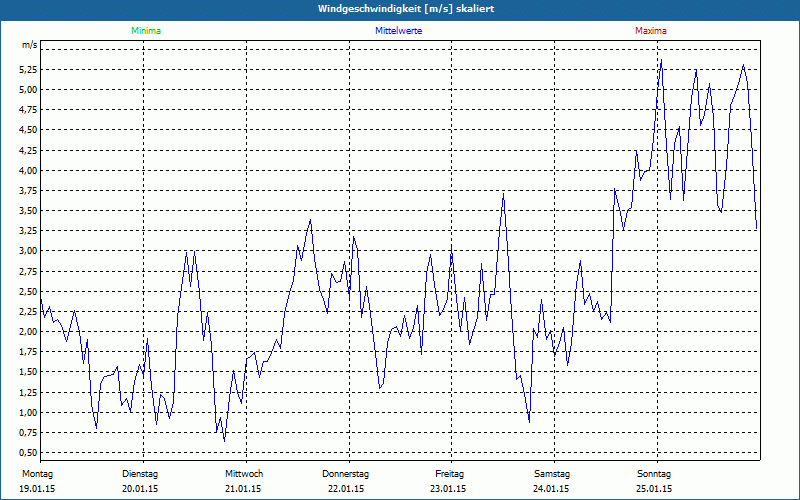The height and width of the screenshot is (500, 800).
Task: Click the Mittwoch day label
Action: 244,474
